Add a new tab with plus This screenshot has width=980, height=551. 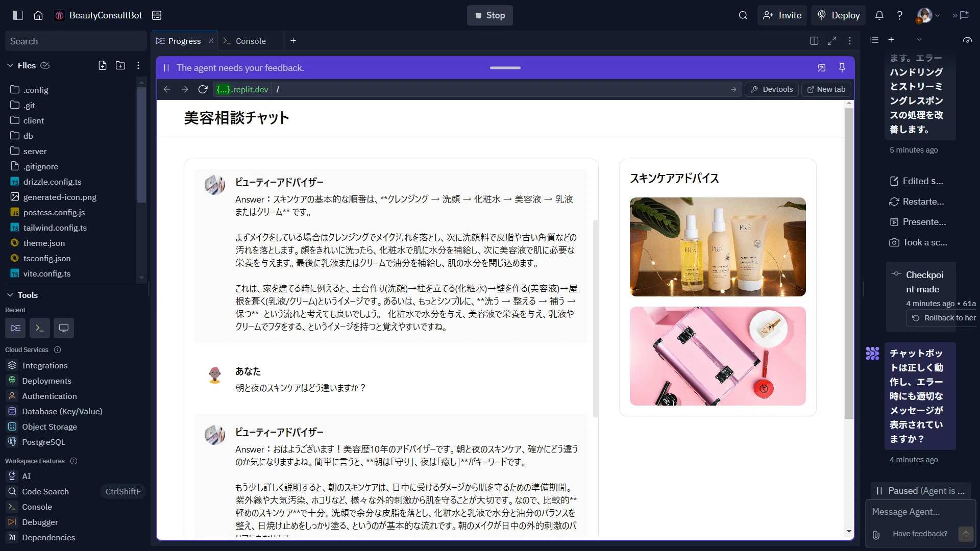pos(293,41)
